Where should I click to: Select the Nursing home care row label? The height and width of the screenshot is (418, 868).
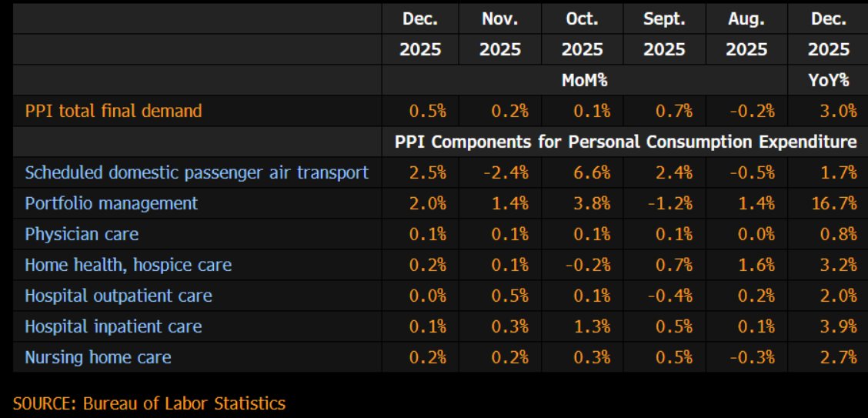(98, 357)
